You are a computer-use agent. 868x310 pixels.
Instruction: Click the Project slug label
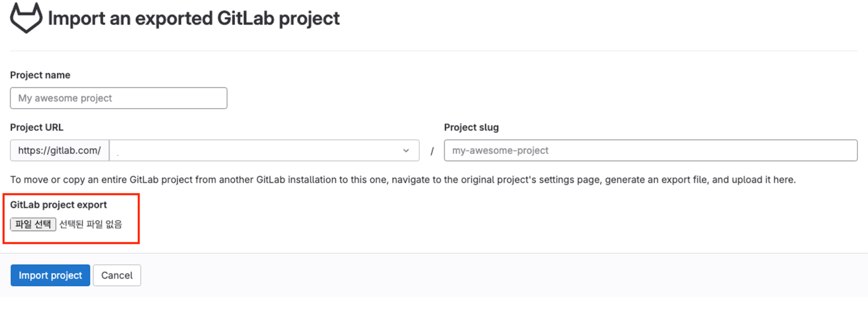click(471, 127)
